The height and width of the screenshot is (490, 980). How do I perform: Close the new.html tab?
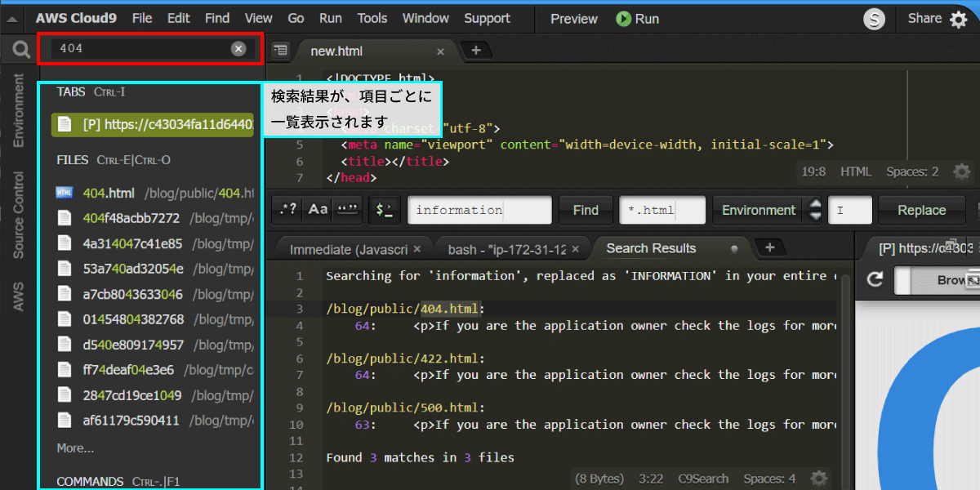click(x=441, y=51)
